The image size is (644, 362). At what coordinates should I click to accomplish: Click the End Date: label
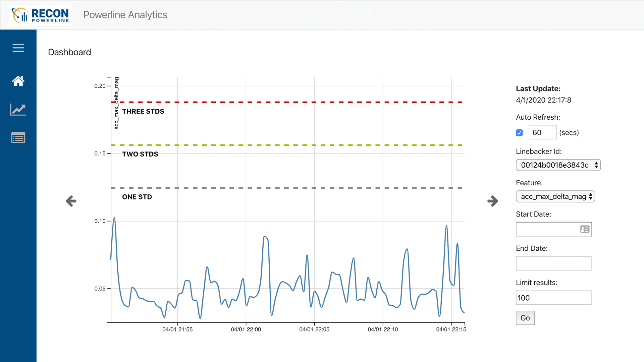(532, 248)
